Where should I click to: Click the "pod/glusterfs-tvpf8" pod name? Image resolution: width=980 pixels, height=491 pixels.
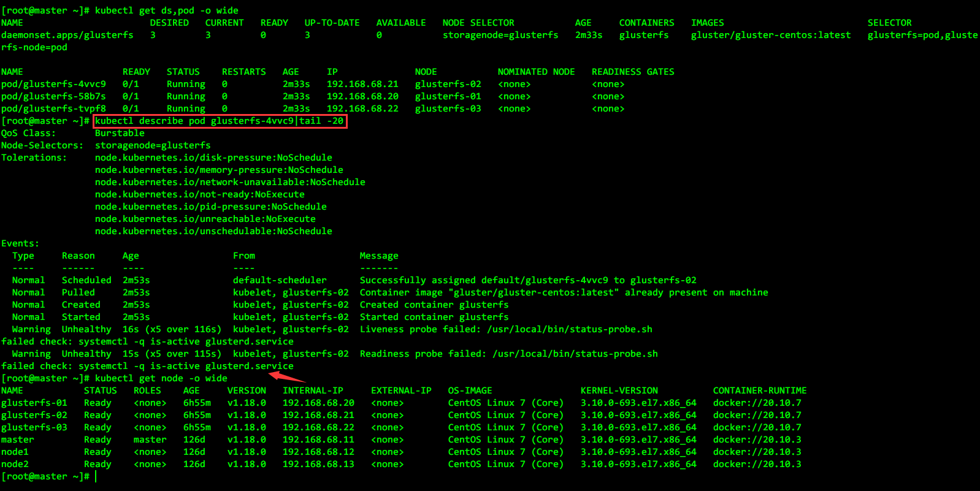(53, 108)
